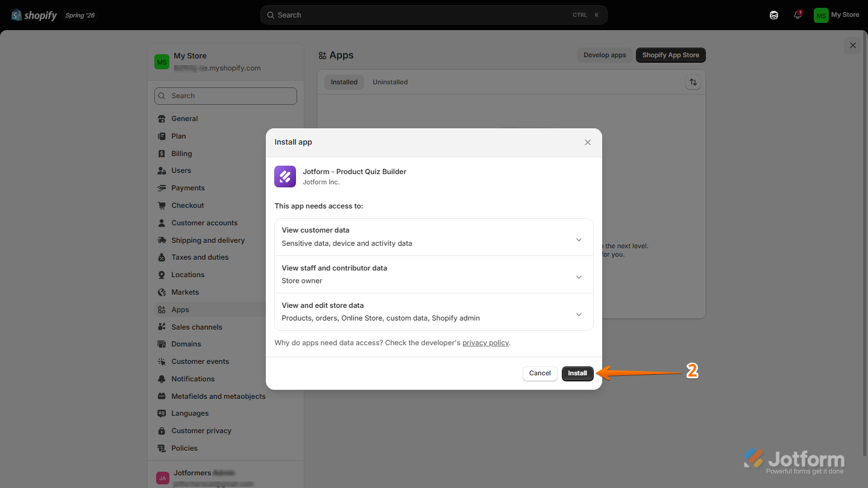Click the Policies icon in sidebar
Image resolution: width=868 pixels, height=488 pixels.
click(162, 448)
